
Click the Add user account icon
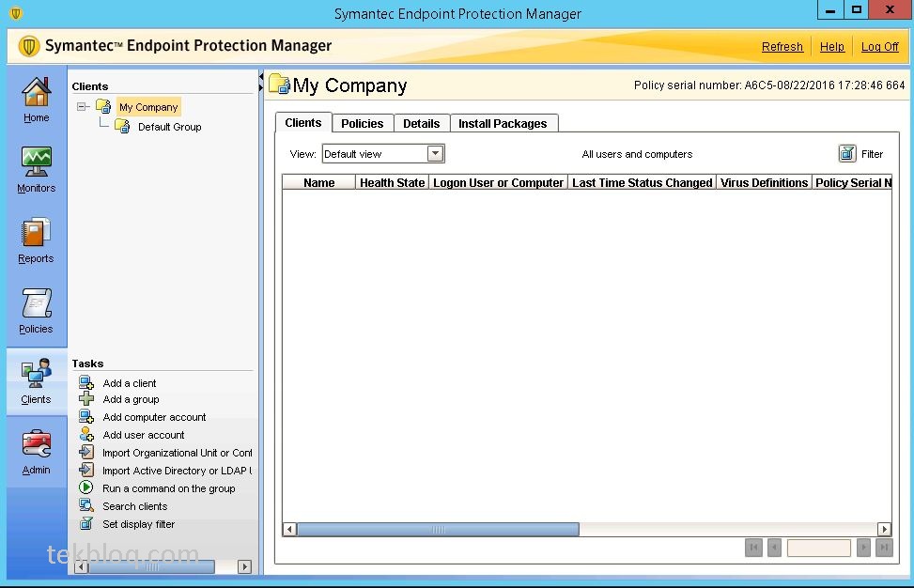pyautogui.click(x=86, y=434)
